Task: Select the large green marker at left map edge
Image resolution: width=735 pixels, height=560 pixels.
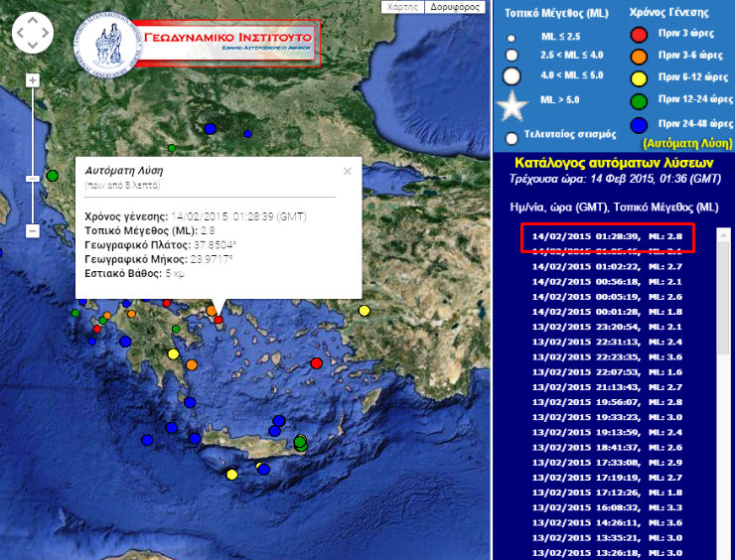Action: click(52, 176)
